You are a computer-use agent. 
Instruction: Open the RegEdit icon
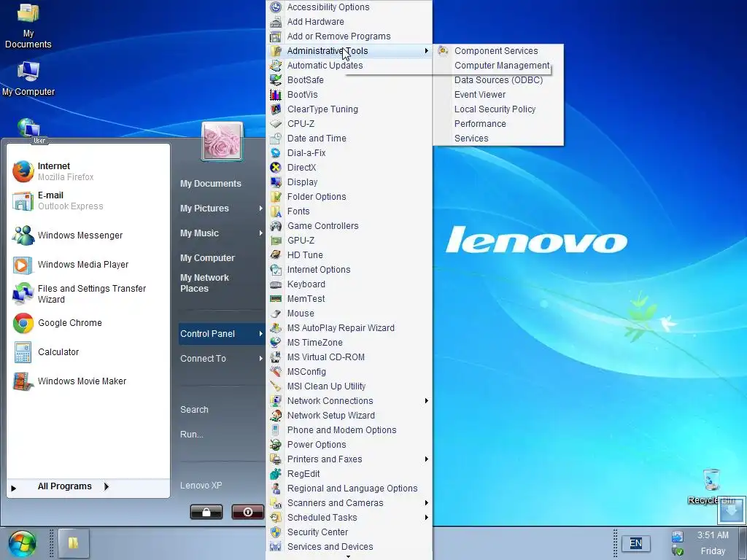tap(276, 474)
